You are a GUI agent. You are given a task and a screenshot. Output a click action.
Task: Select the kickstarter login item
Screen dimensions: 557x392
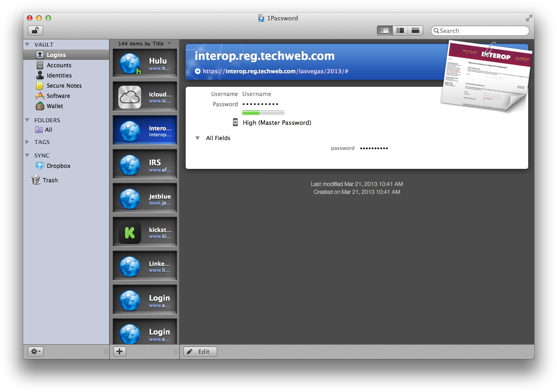point(145,232)
